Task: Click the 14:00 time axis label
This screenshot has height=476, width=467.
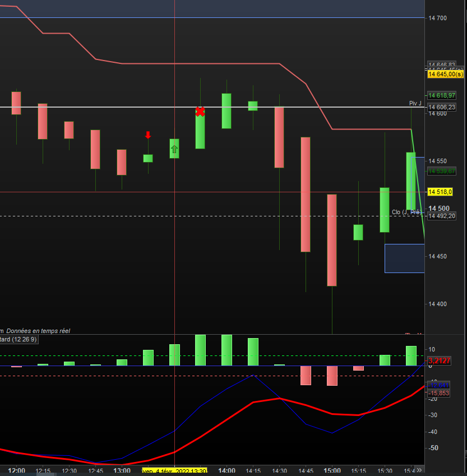Action: coord(227,470)
